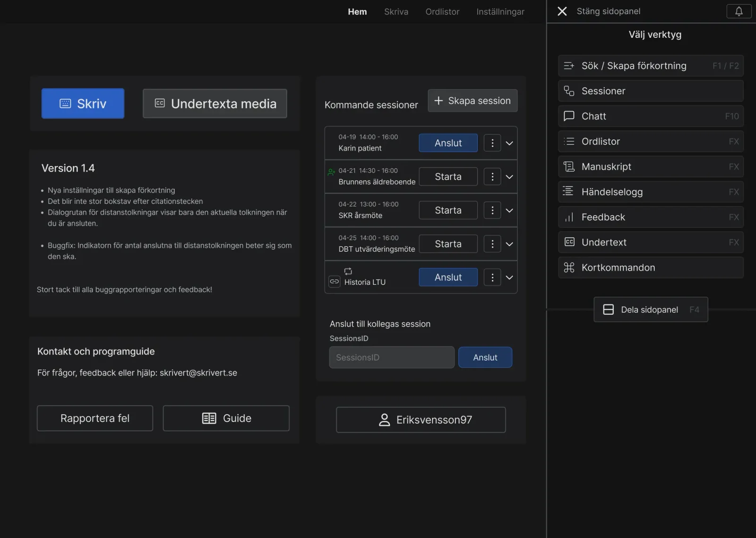Open the Undertext tool in sidepanel
The width and height of the screenshot is (756, 538).
(x=650, y=243)
